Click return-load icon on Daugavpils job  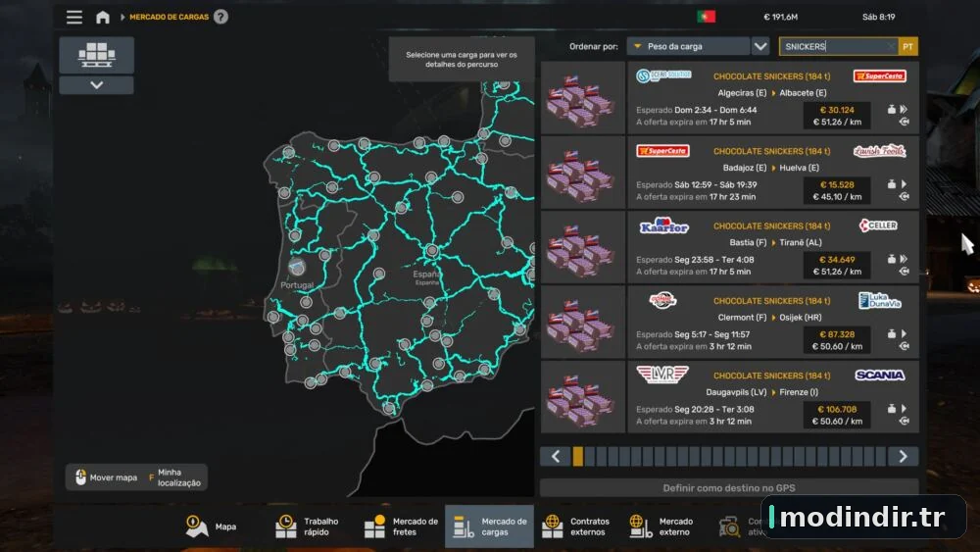(904, 421)
